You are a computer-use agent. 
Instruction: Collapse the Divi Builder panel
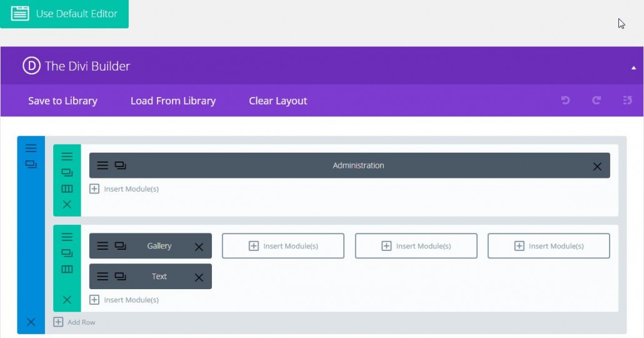633,67
